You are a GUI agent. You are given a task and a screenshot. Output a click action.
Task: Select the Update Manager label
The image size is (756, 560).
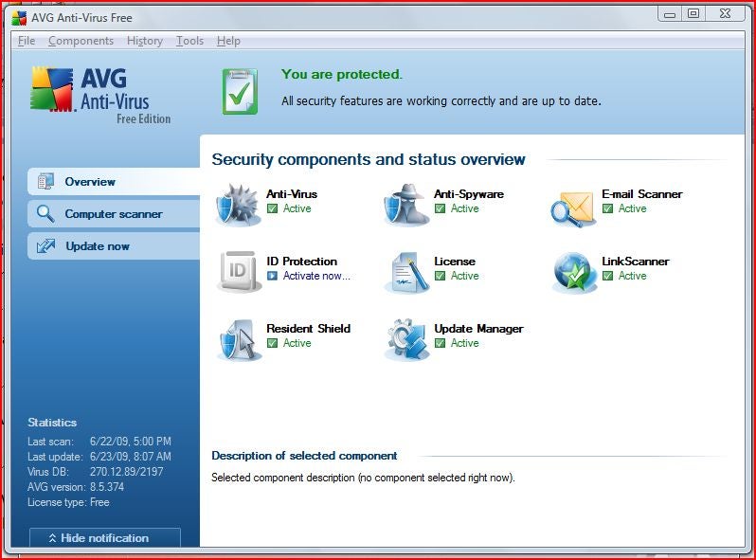(478, 329)
